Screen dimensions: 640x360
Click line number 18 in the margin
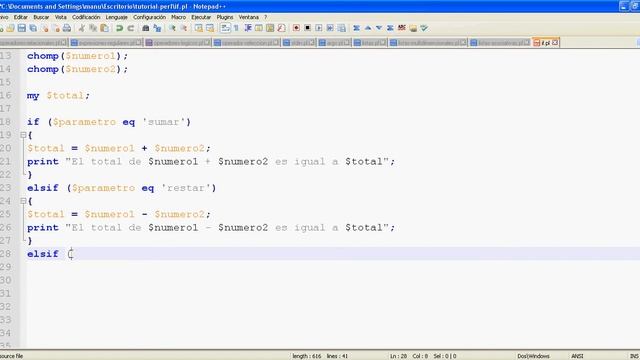pyautogui.click(x=5, y=122)
